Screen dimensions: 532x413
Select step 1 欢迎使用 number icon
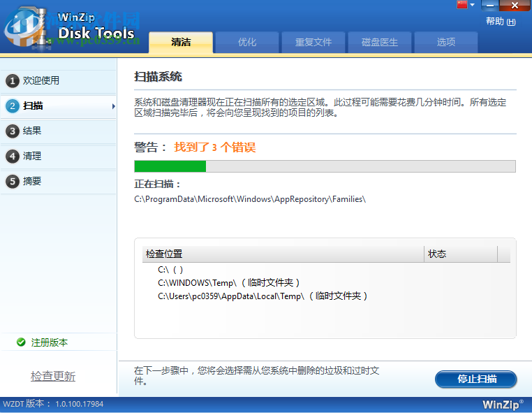13,81
